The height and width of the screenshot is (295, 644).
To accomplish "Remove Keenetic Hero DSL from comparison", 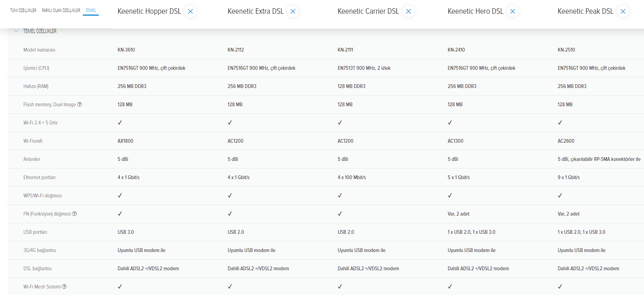I will point(513,11).
